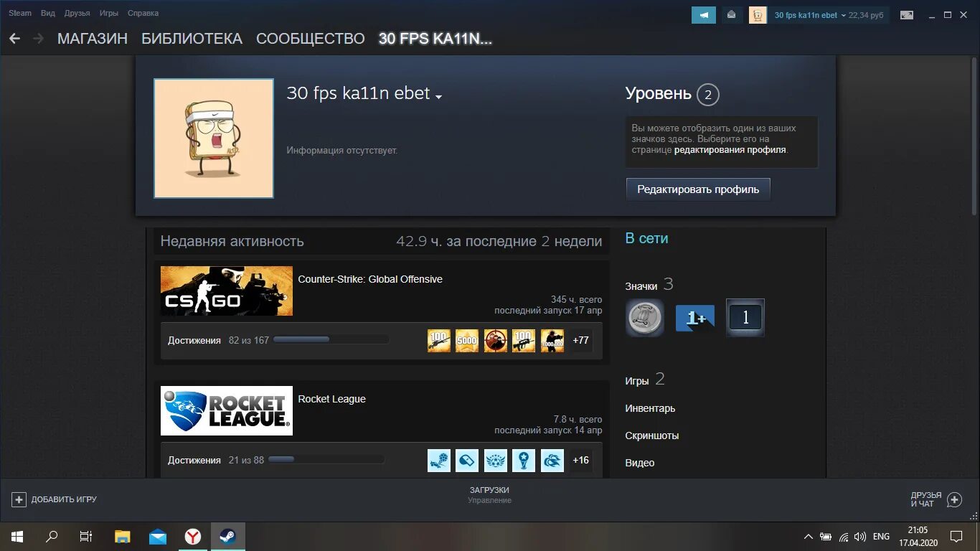Click the small avatar in top bar
980x551 pixels.
[x=758, y=14]
